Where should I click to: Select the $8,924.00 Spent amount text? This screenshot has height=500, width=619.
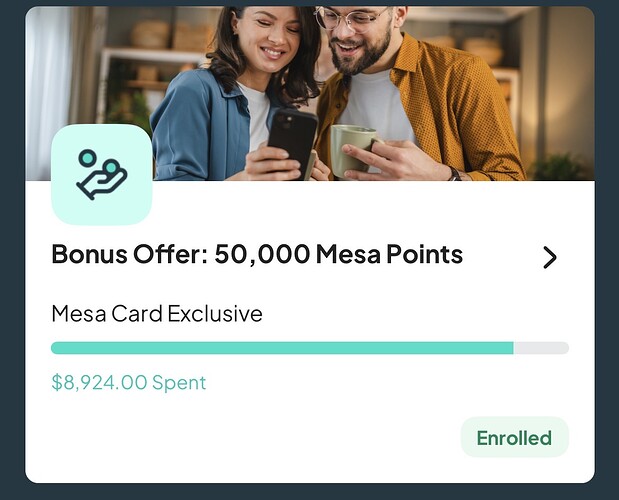coord(129,382)
